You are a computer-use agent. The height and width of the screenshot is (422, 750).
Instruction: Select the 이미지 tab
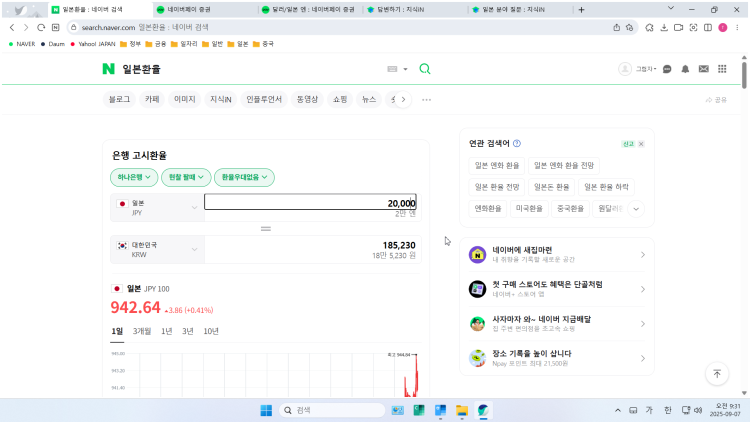[185, 100]
